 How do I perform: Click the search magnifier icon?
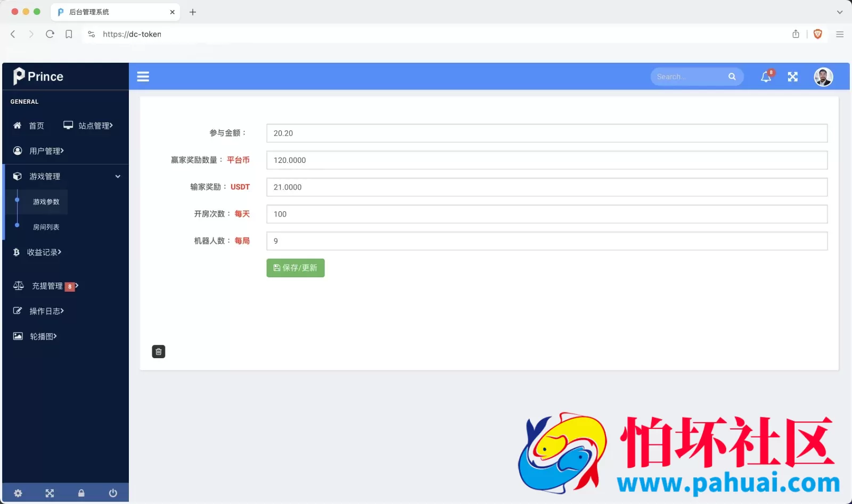click(x=732, y=77)
